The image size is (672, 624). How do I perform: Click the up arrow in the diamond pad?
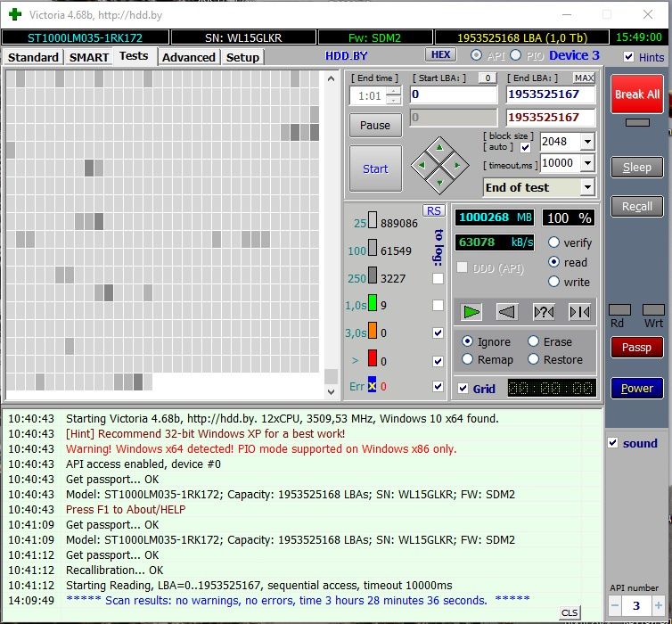click(x=438, y=147)
